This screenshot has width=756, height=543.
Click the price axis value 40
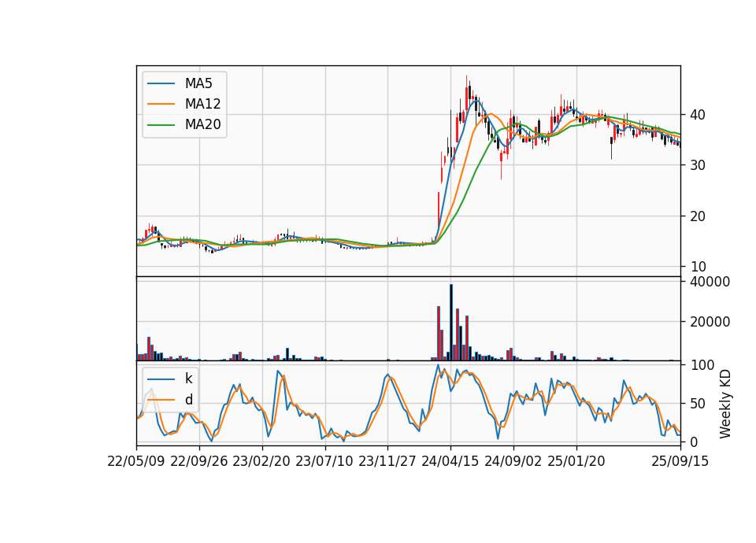pos(697,115)
